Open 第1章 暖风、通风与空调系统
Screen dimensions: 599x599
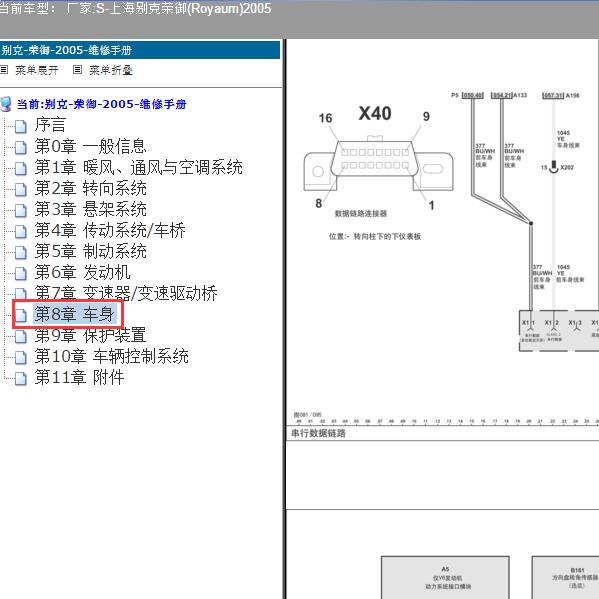(x=138, y=167)
